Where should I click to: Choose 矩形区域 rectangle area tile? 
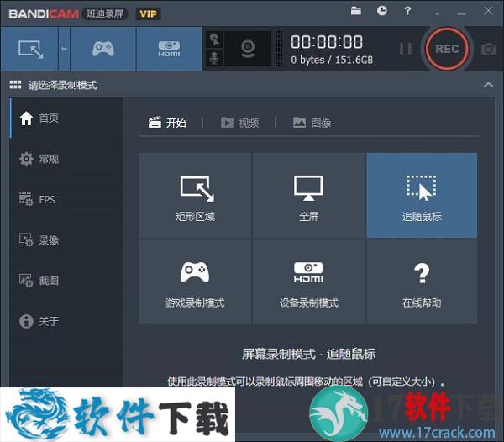(195, 196)
